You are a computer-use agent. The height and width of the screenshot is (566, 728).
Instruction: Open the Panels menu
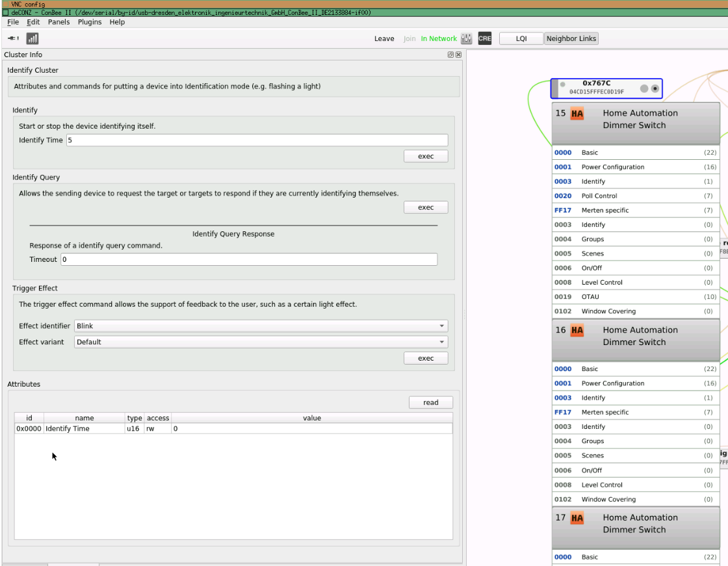tap(59, 22)
